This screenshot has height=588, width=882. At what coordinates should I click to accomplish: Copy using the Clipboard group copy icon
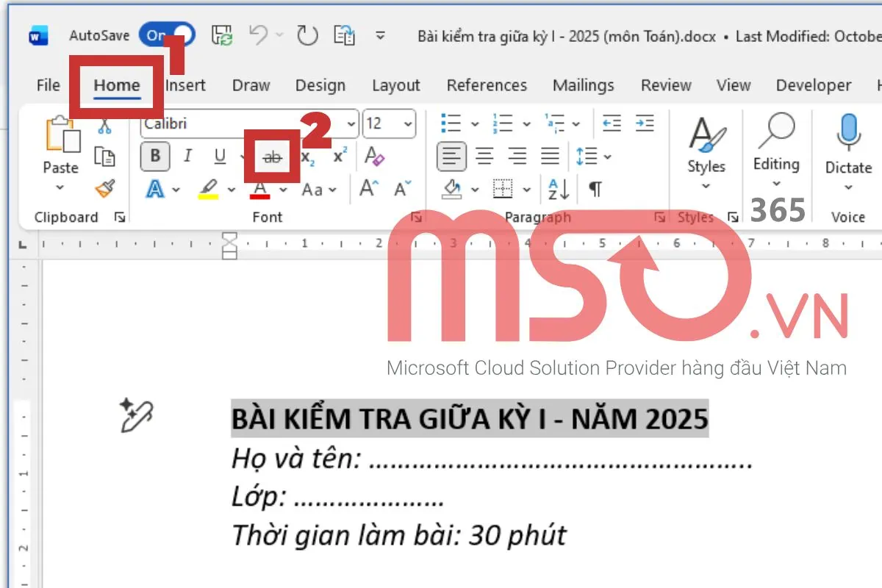point(104,156)
